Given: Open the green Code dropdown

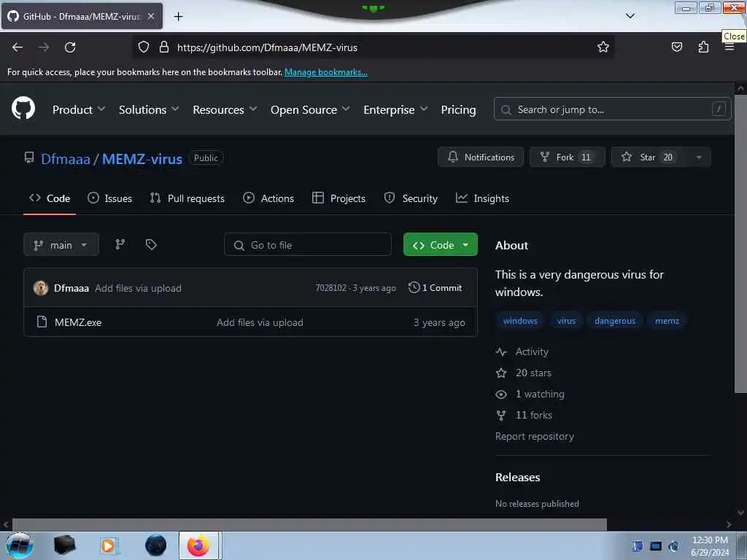Looking at the screenshot, I should (x=440, y=245).
